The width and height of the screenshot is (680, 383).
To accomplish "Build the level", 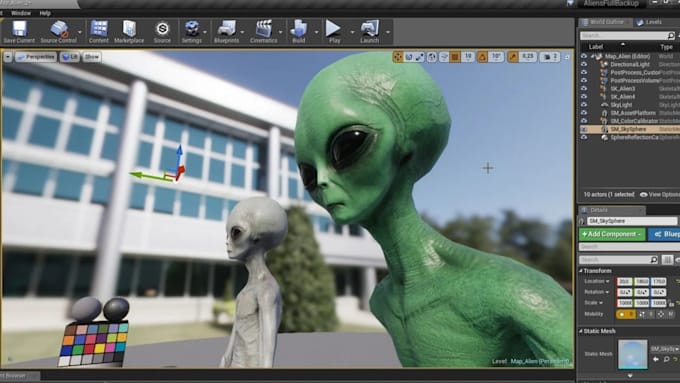I will [x=298, y=32].
